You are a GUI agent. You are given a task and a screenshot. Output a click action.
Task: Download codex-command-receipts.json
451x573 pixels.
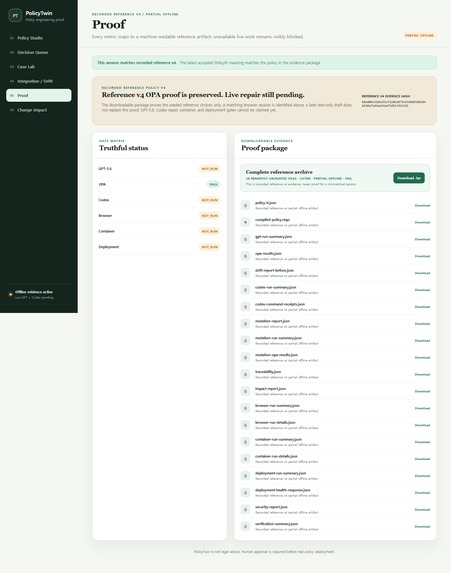coord(422,307)
